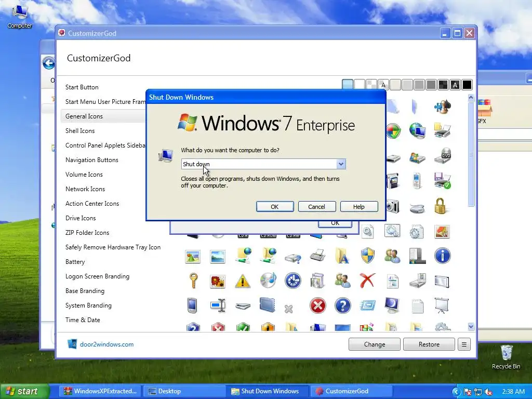The width and height of the screenshot is (532, 399).
Task: Select the red circle error icon
Action: 318,305
